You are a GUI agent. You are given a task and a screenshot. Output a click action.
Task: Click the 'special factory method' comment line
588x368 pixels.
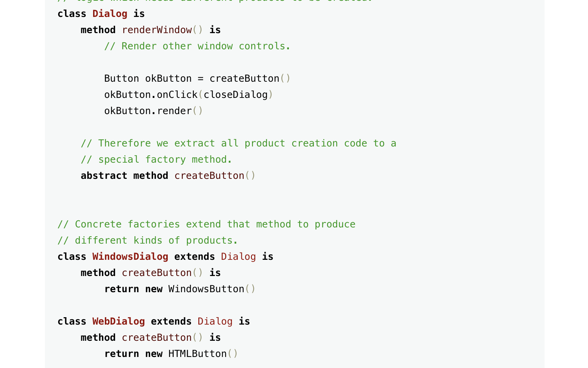(x=156, y=160)
